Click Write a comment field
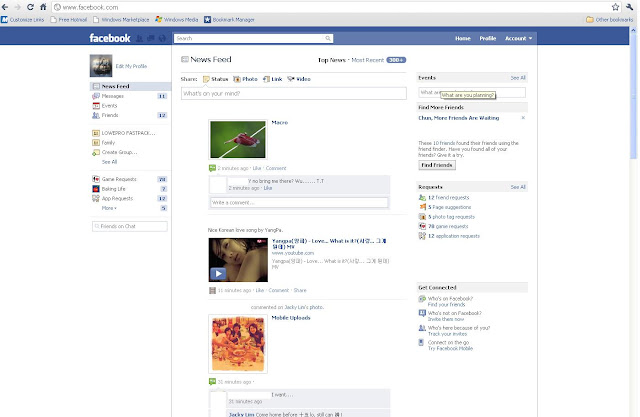This screenshot has width=640, height=417. (x=299, y=202)
